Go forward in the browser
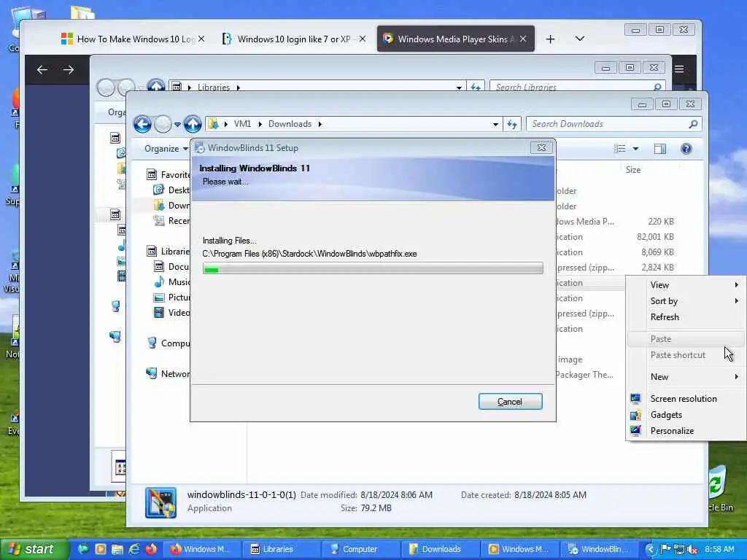This screenshot has height=560, width=747. coord(69,69)
